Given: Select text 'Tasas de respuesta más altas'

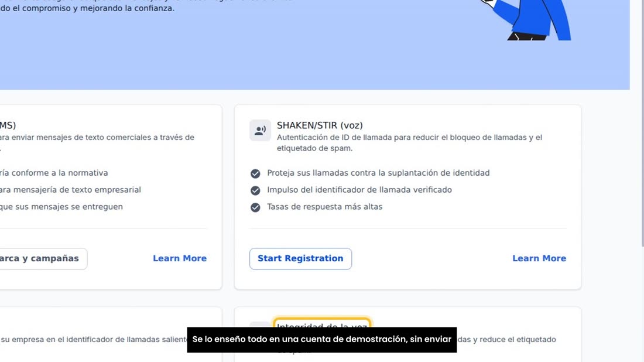Looking at the screenshot, I should (x=324, y=207).
